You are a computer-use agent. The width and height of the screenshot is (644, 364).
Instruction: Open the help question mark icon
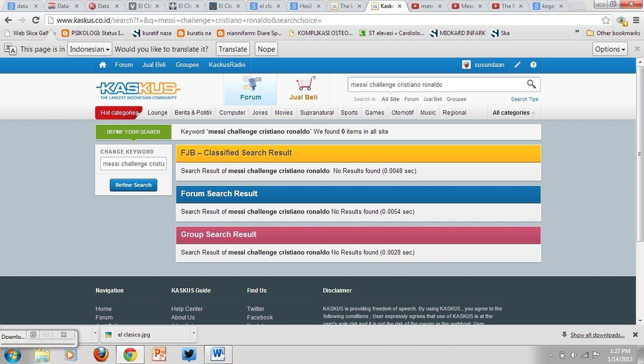533,65
